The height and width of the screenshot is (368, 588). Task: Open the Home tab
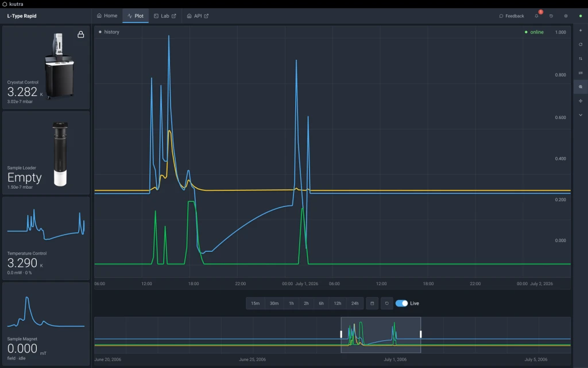point(107,16)
